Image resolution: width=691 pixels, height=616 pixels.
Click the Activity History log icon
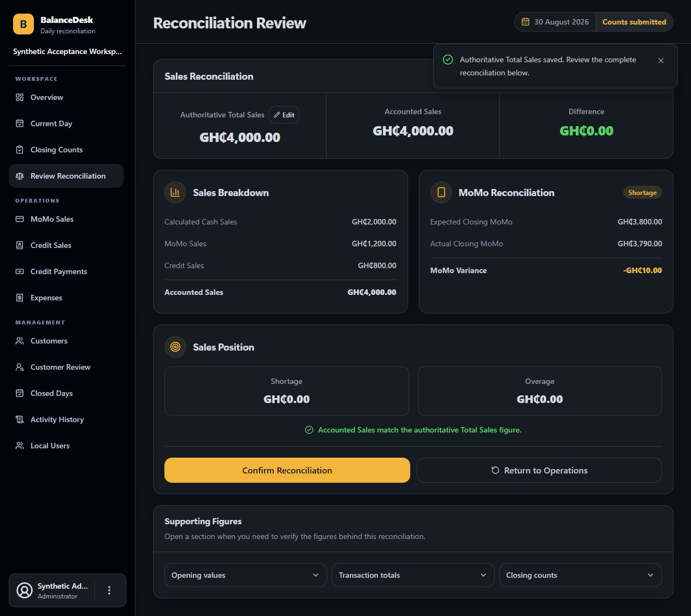[20, 419]
